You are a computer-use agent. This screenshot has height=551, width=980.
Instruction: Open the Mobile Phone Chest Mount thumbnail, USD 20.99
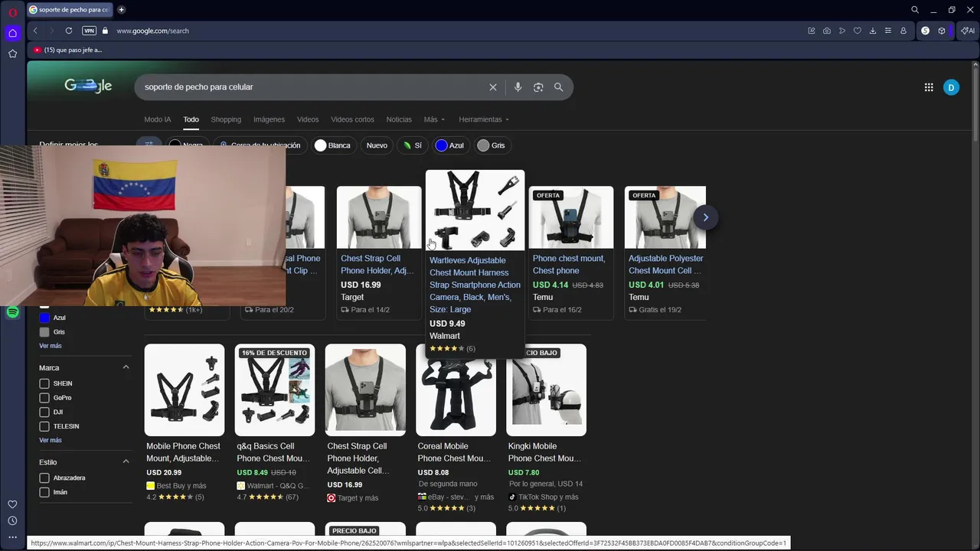click(x=185, y=390)
